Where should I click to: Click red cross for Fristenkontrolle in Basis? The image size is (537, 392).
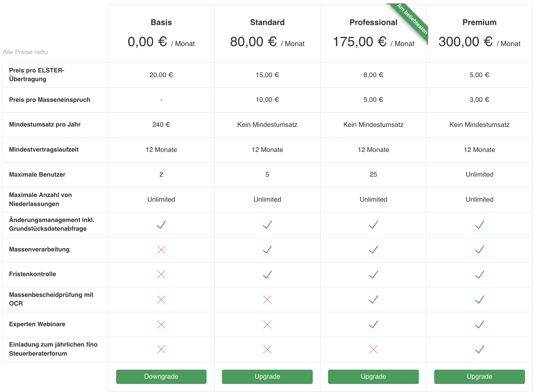coord(161,274)
